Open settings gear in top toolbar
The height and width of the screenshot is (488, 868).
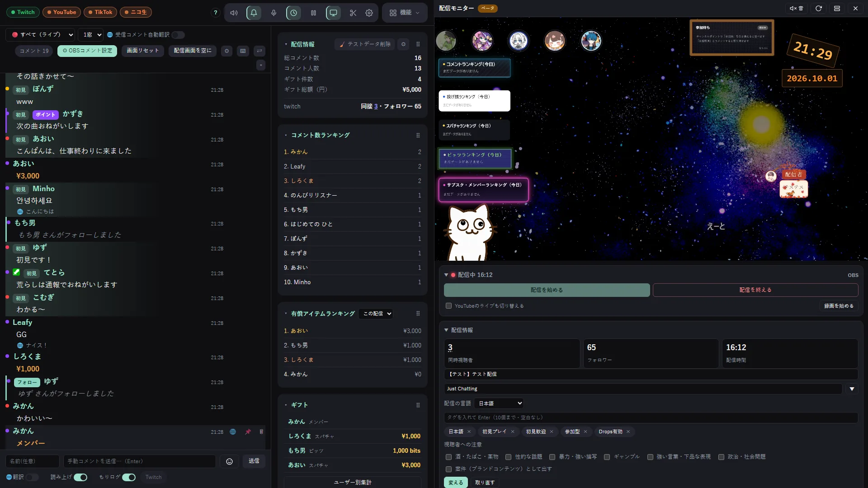369,13
